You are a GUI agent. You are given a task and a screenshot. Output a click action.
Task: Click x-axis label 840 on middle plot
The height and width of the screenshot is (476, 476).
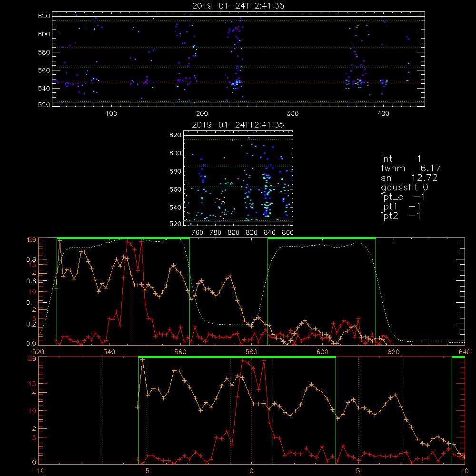click(x=269, y=233)
